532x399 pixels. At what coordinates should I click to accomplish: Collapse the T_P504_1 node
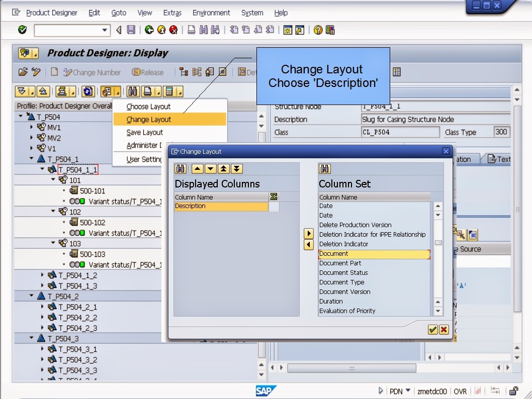[32, 158]
